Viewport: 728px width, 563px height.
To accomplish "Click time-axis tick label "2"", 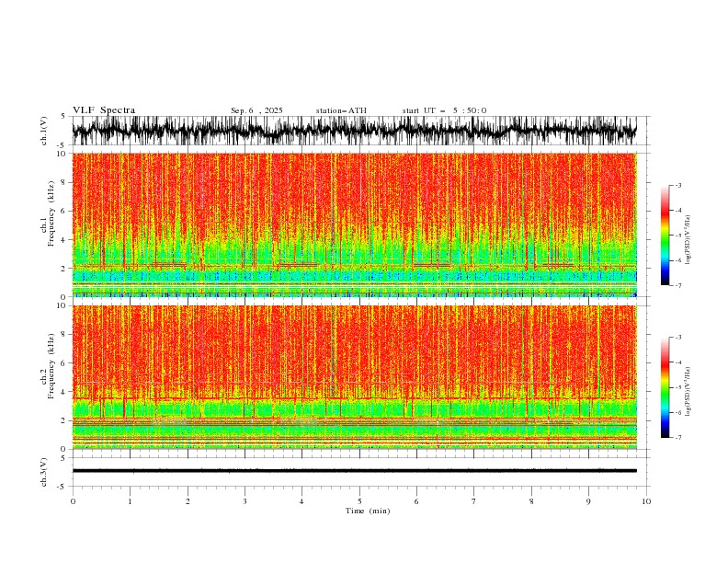I will click(188, 501).
